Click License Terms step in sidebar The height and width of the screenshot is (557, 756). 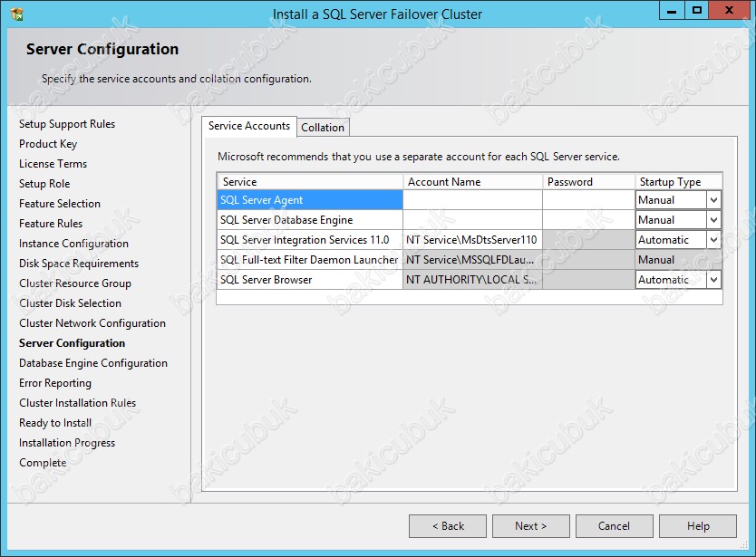[53, 164]
